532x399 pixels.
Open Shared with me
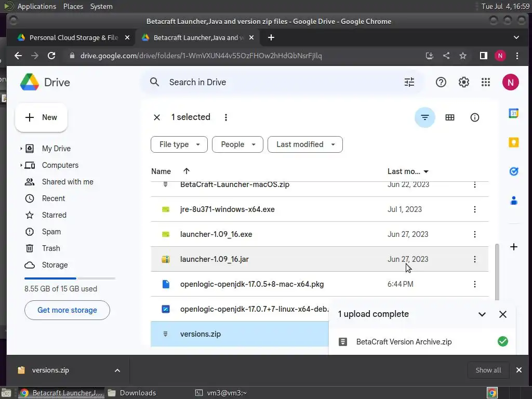coord(67,182)
